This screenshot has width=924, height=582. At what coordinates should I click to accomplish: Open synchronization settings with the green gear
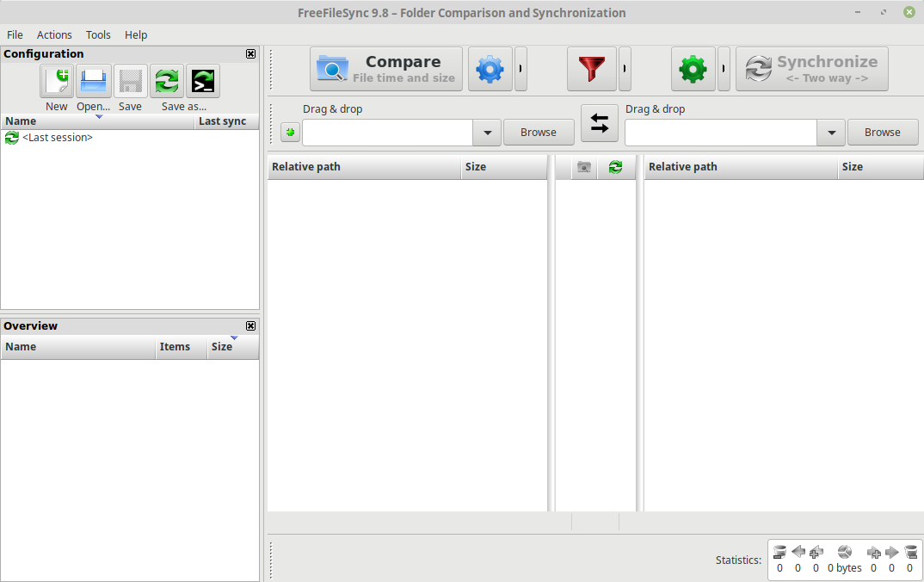pyautogui.click(x=693, y=69)
